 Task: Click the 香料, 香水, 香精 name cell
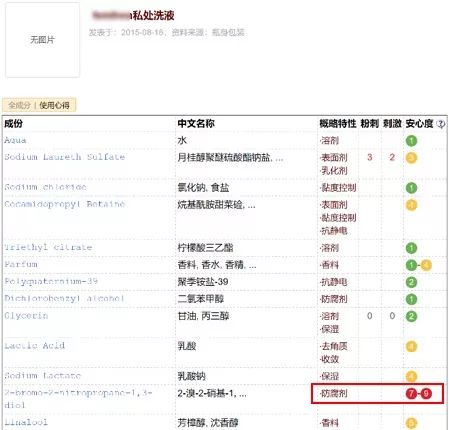point(217,265)
